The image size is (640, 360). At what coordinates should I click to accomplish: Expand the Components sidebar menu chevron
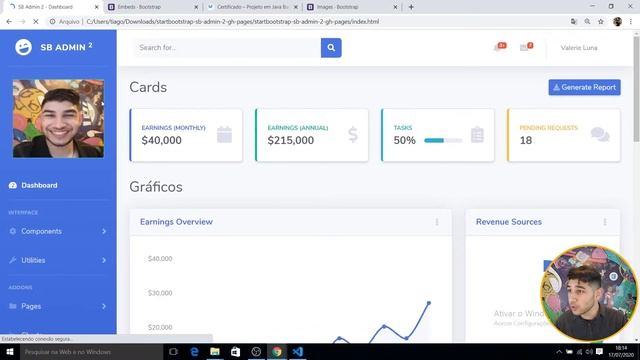(x=104, y=231)
